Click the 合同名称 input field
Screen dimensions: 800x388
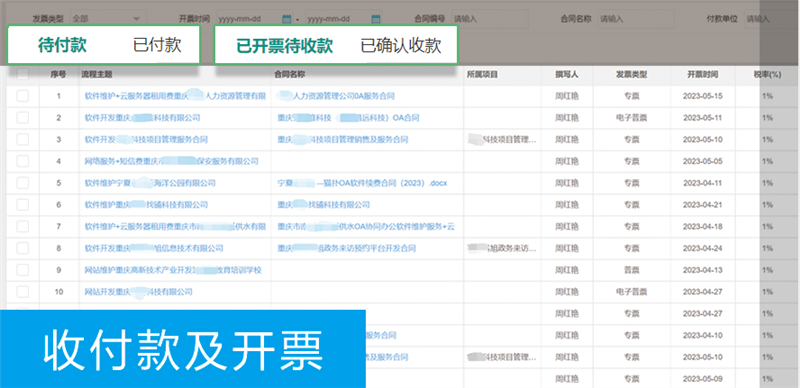636,19
